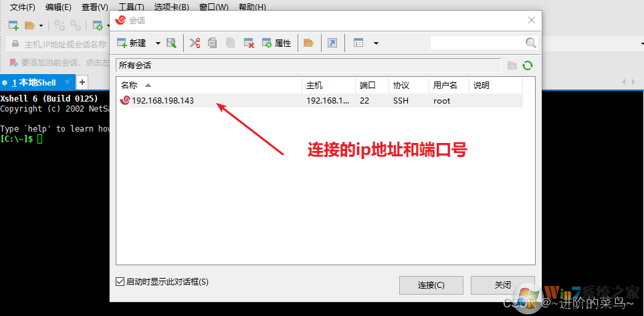Click the 主机 column header
This screenshot has height=316, width=644.
328,86
